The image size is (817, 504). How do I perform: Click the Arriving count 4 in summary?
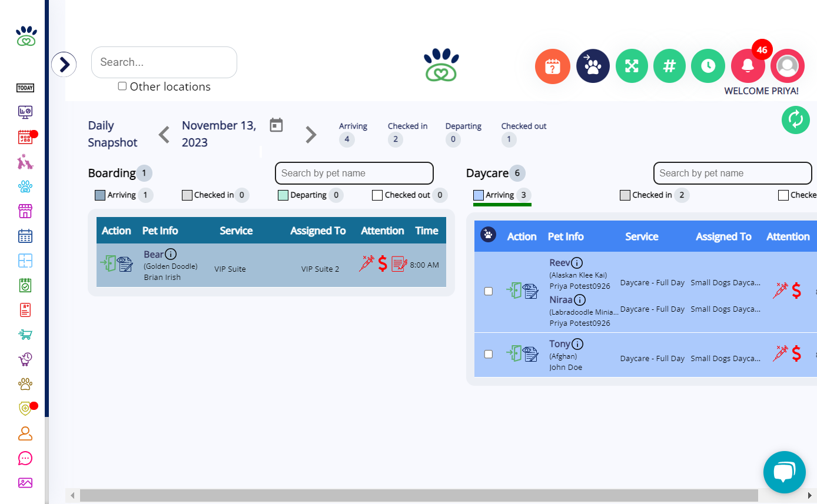[x=347, y=140]
